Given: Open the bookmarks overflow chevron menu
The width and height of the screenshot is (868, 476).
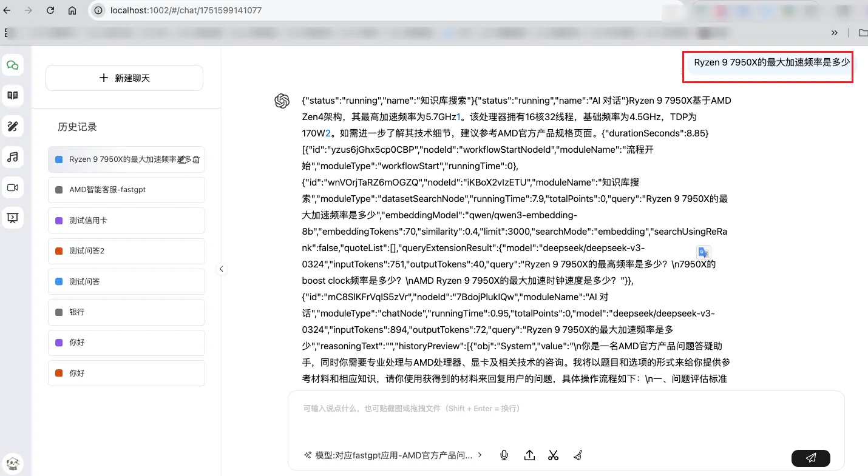Looking at the screenshot, I should click(x=835, y=33).
